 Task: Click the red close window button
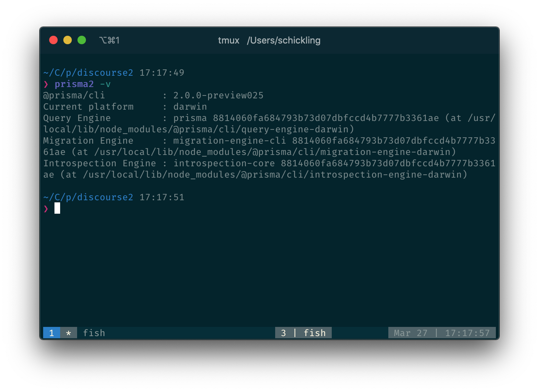pos(53,40)
